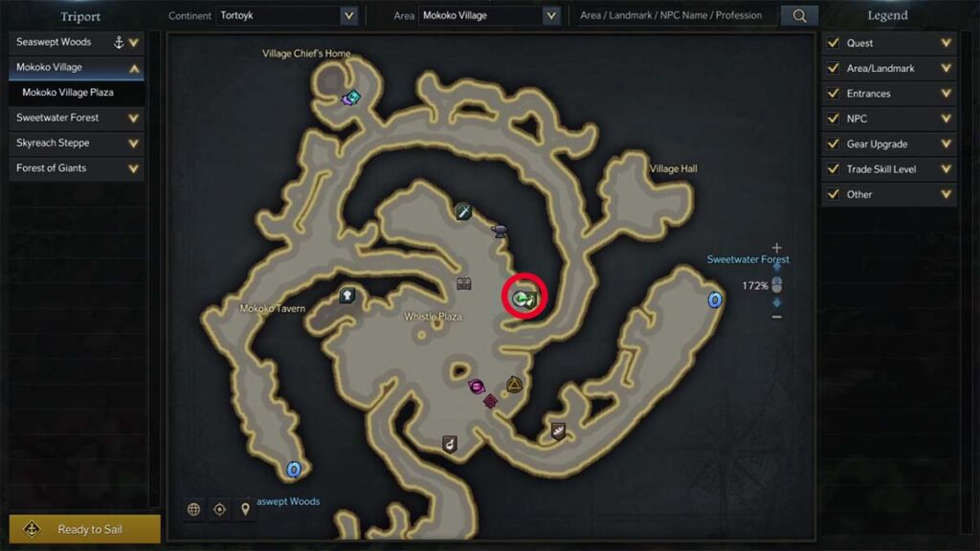Viewport: 980px width, 551px height.
Task: Select the anvil blacksmith icon on map
Action: [x=499, y=231]
